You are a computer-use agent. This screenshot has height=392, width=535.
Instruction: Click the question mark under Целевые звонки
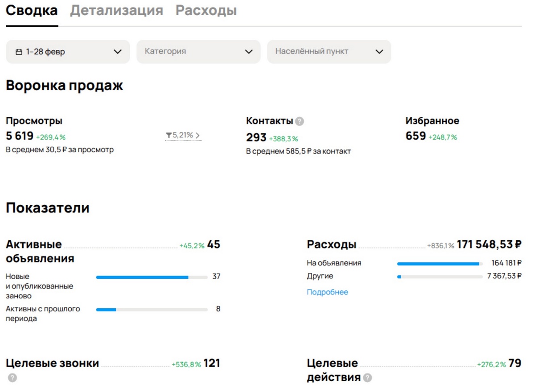[x=12, y=378]
